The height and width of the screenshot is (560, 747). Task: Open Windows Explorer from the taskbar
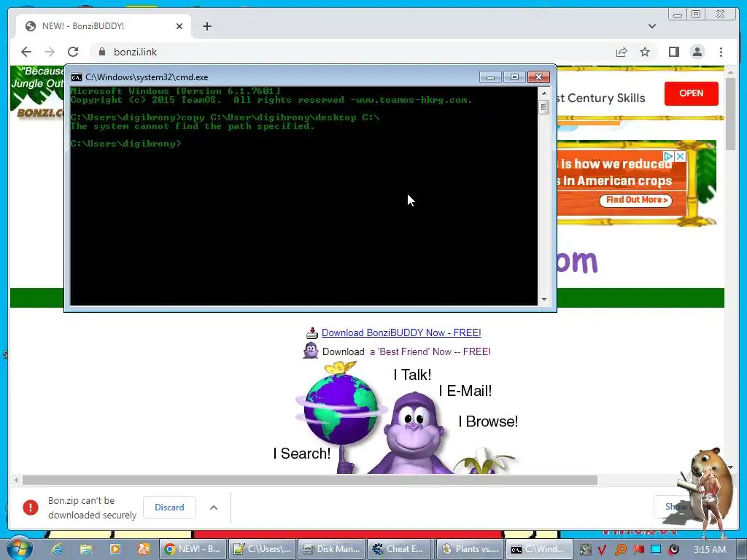coord(86,549)
